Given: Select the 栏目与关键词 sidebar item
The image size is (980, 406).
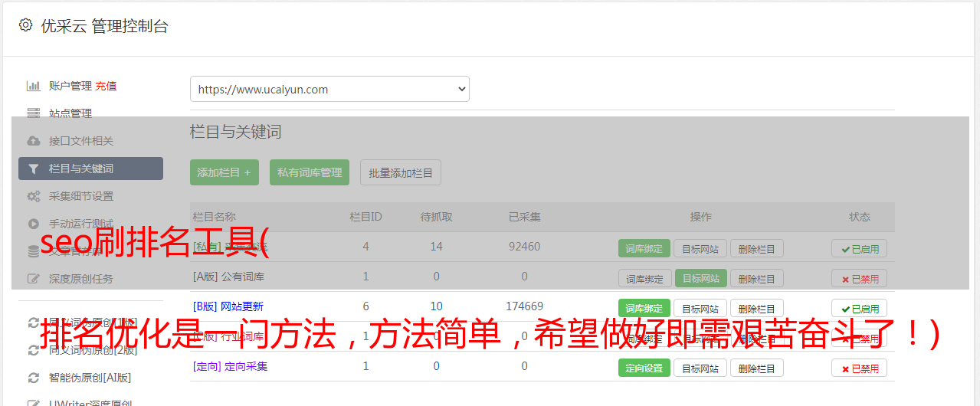Looking at the screenshot, I should [x=90, y=169].
